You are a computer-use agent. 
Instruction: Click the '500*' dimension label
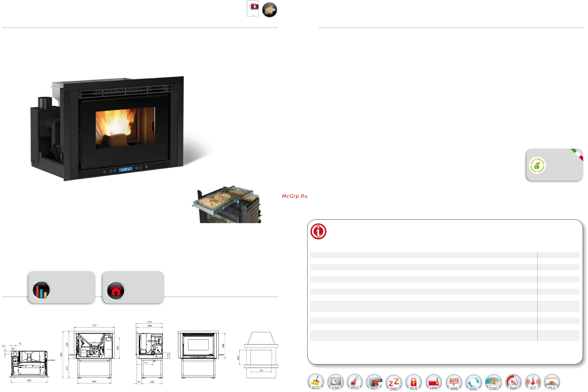pyautogui.click(x=238, y=358)
